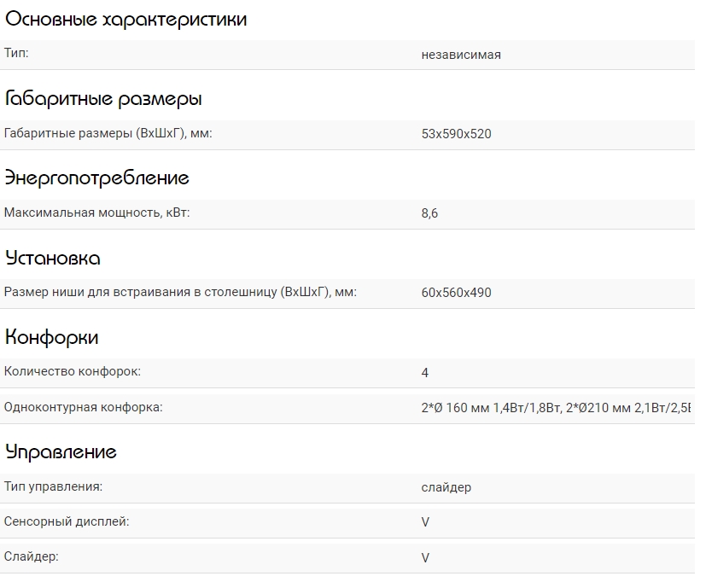Click the 'Основные характеристики' heading
The width and height of the screenshot is (706, 588).
click(x=125, y=20)
